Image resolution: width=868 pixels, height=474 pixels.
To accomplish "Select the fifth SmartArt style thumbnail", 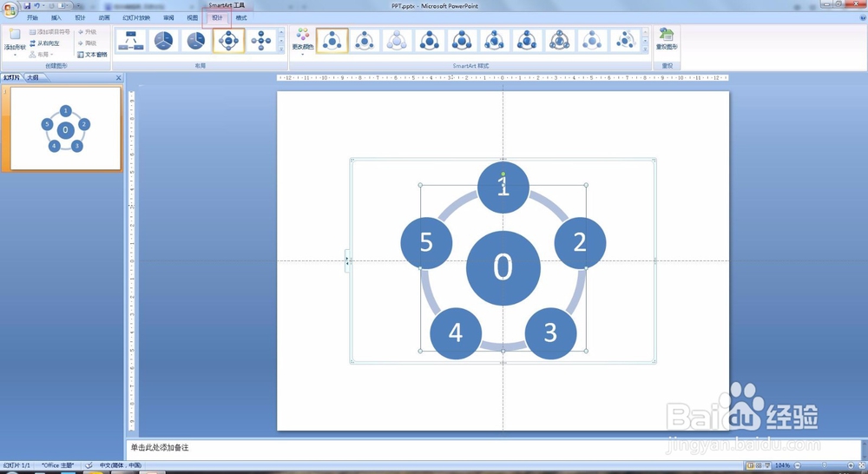I will pyautogui.click(x=462, y=41).
